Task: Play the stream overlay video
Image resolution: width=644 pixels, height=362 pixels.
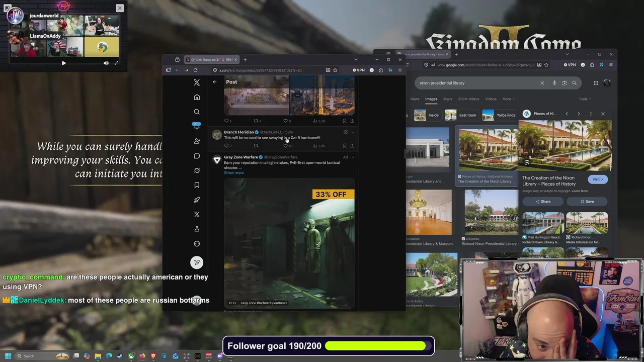Action: click(x=63, y=63)
